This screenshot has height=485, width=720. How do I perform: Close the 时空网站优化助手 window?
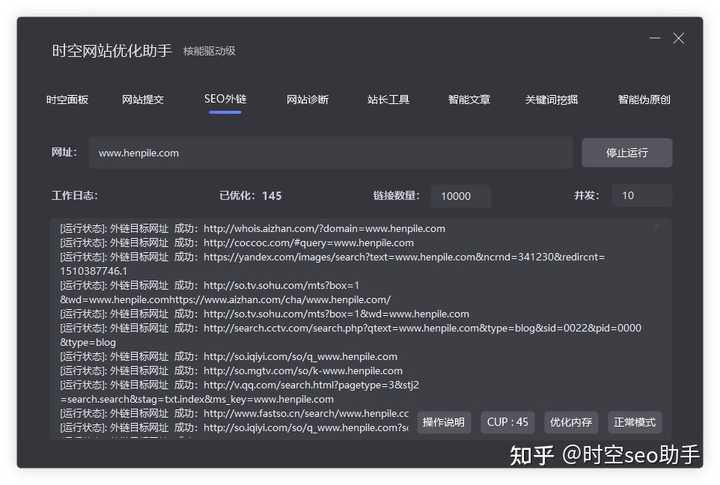coord(679,38)
